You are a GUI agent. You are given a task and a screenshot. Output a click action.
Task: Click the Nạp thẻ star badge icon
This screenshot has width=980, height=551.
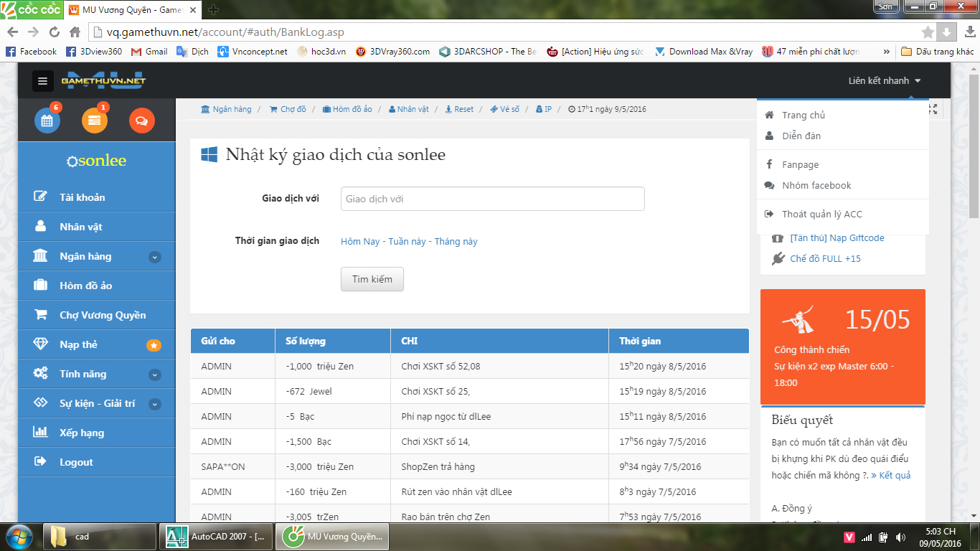(x=154, y=345)
